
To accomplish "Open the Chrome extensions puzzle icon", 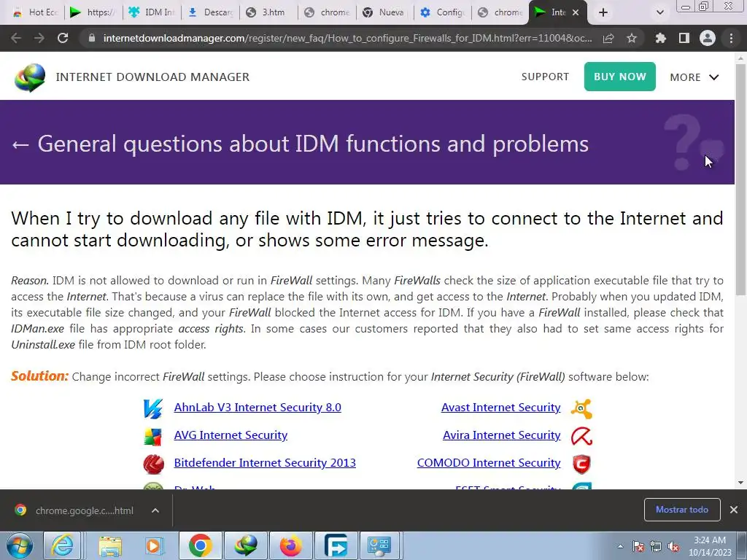I will [660, 38].
